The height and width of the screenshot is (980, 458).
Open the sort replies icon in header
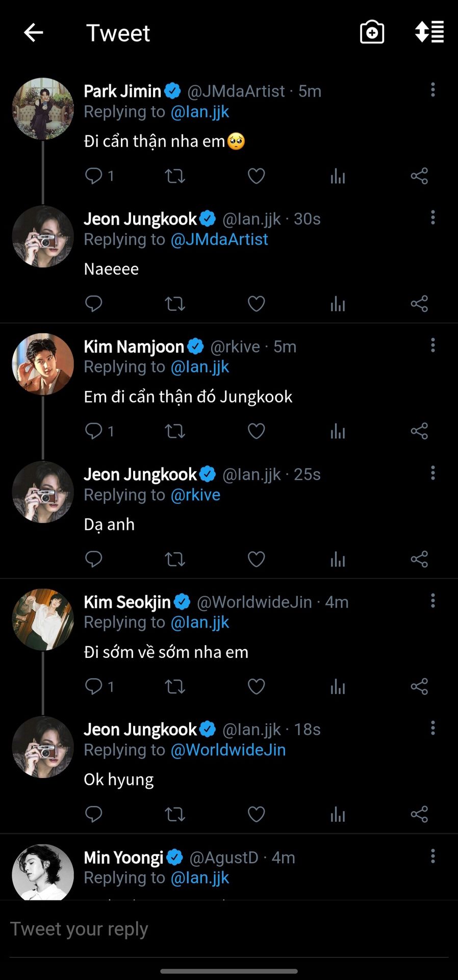pyautogui.click(x=429, y=32)
